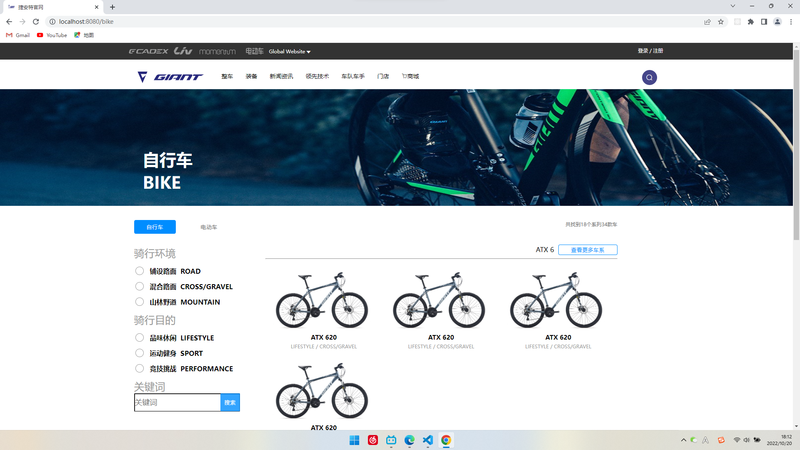The height and width of the screenshot is (450, 800).
Task: Select the SPORT riding purpose radio
Action: click(x=139, y=353)
